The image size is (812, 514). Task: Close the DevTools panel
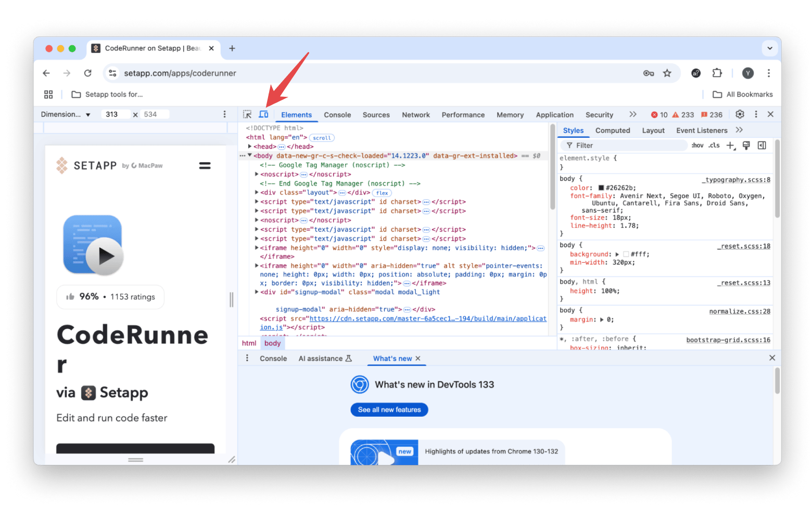point(770,114)
